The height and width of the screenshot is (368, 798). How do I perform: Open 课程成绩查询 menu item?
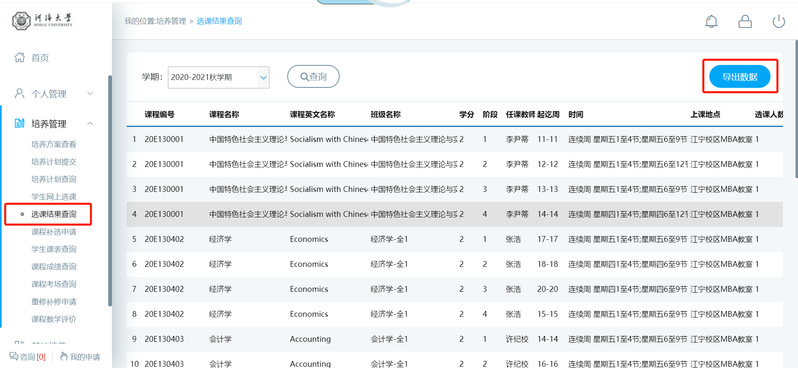point(53,266)
